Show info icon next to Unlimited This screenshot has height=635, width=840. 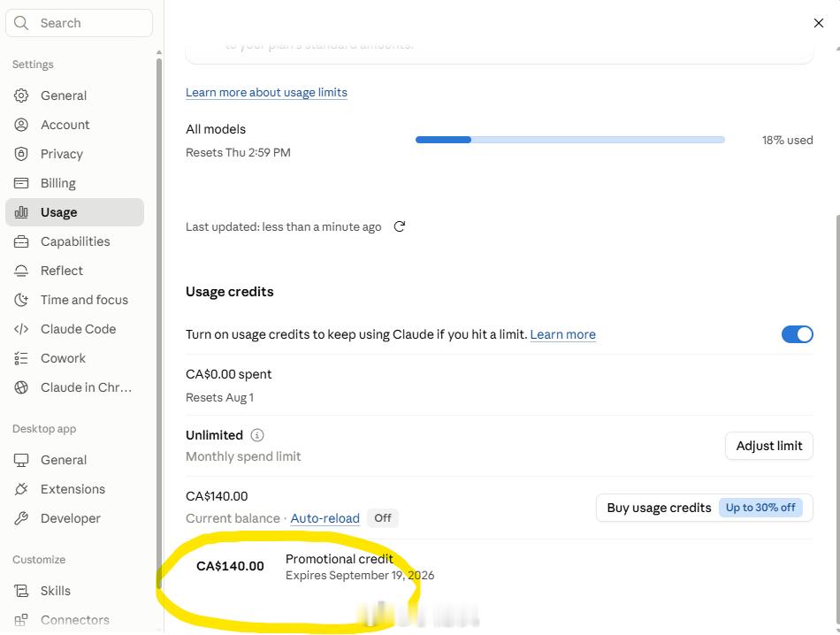257,435
